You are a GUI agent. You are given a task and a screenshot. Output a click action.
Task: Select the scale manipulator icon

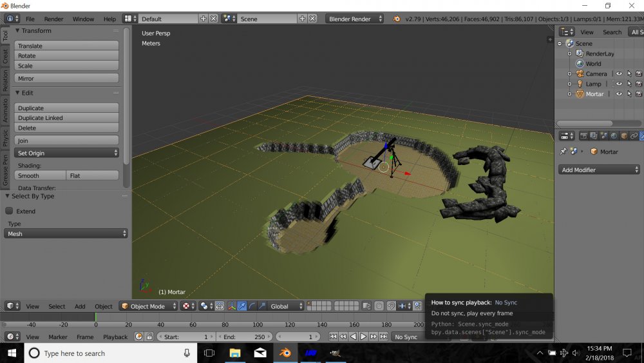[261, 306]
